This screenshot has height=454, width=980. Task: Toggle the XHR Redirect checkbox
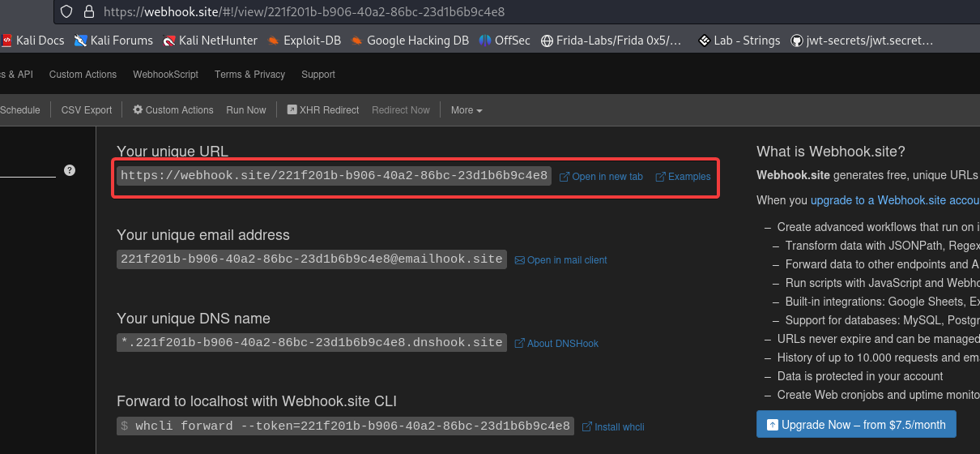(x=292, y=110)
